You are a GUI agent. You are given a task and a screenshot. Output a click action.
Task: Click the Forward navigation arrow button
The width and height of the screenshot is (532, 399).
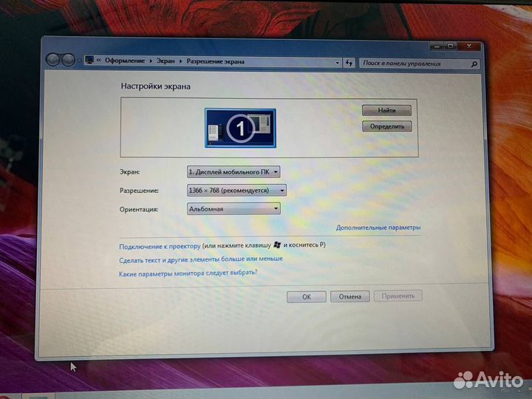(68, 60)
